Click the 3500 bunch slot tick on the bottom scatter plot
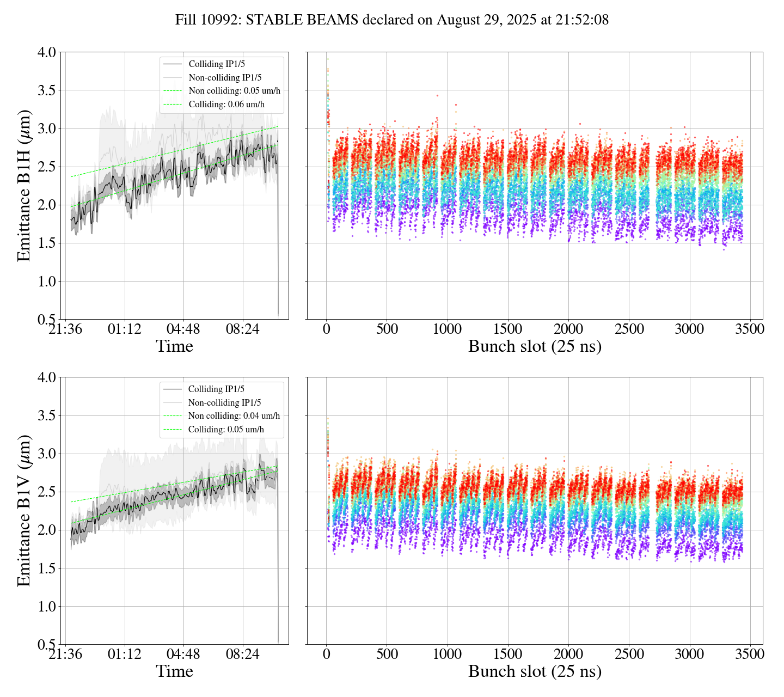The height and width of the screenshot is (697, 784). point(750,654)
